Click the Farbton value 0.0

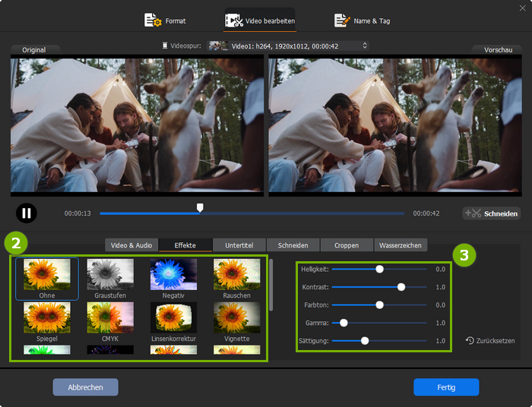tap(440, 305)
